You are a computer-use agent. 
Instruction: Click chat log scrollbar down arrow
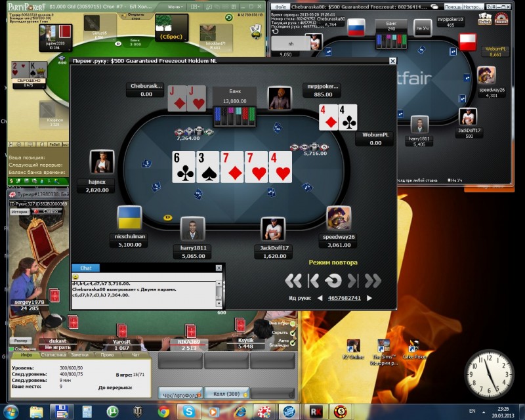[219, 303]
